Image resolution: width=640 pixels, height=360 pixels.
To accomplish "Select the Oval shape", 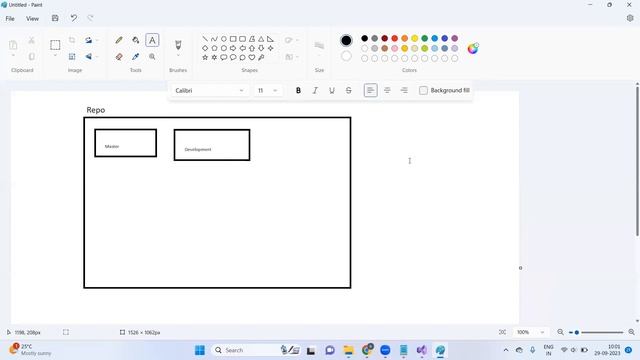I will [x=224, y=39].
